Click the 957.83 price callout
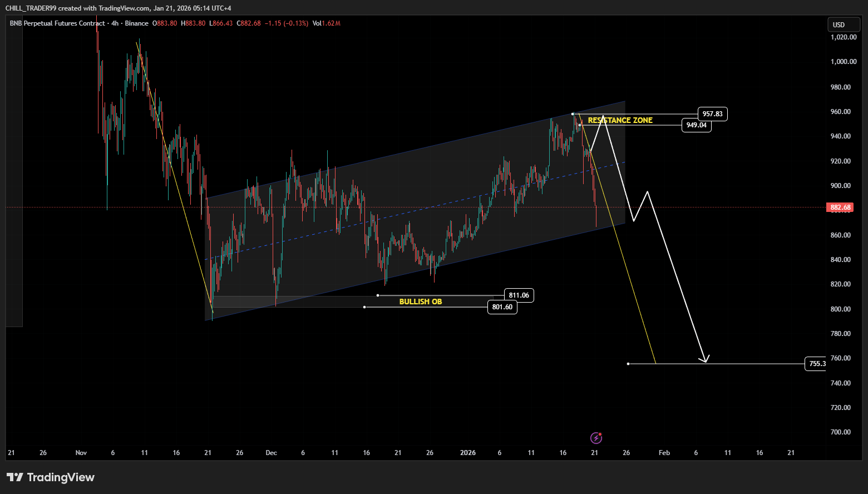 (712, 113)
